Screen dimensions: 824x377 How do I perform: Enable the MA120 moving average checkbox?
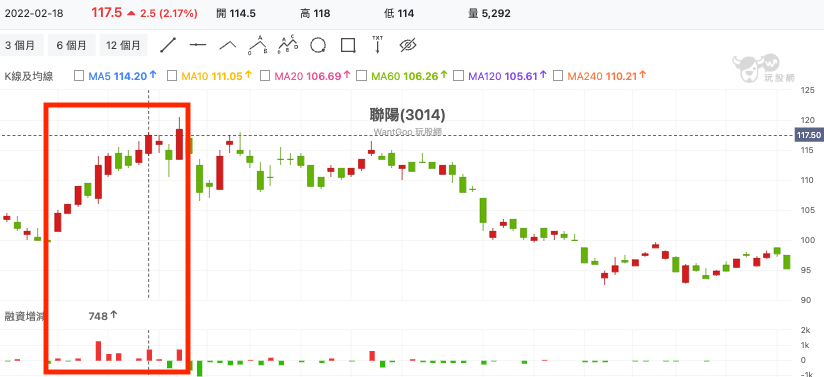tap(458, 76)
